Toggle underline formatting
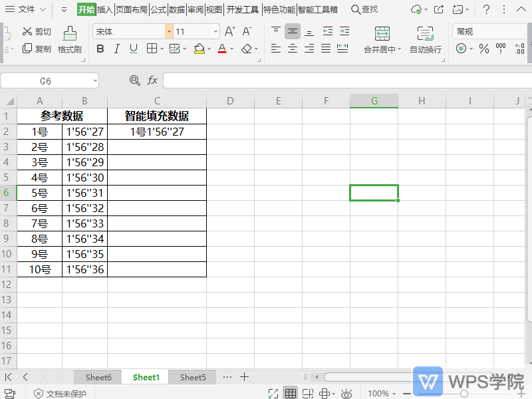The image size is (532, 399). [x=134, y=49]
